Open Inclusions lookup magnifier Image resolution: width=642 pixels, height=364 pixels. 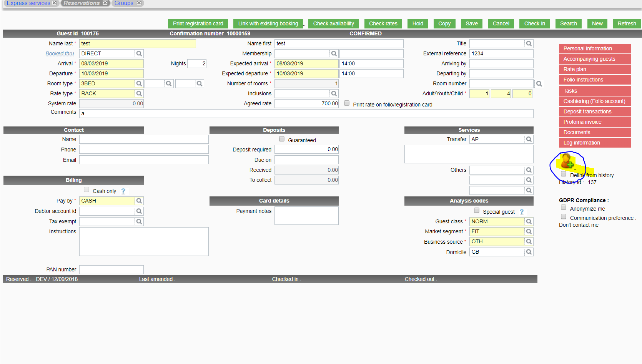tap(334, 93)
